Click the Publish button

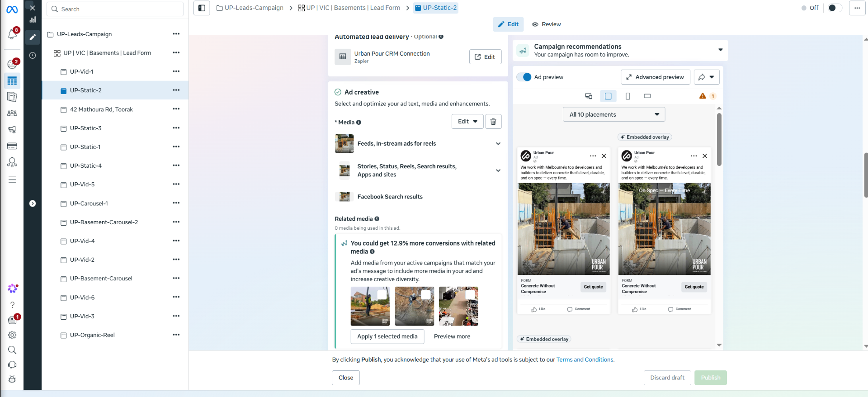711,378
